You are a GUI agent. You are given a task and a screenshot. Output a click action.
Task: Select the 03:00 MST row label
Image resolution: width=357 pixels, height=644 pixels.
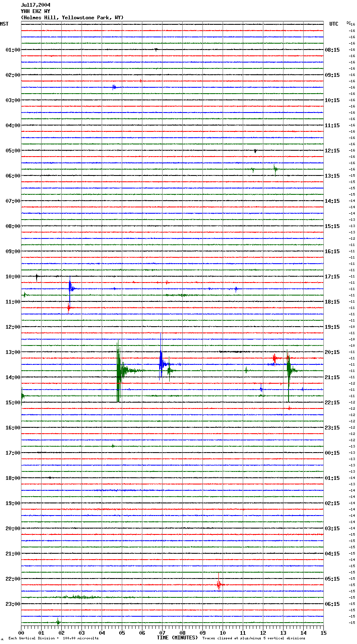(13, 100)
